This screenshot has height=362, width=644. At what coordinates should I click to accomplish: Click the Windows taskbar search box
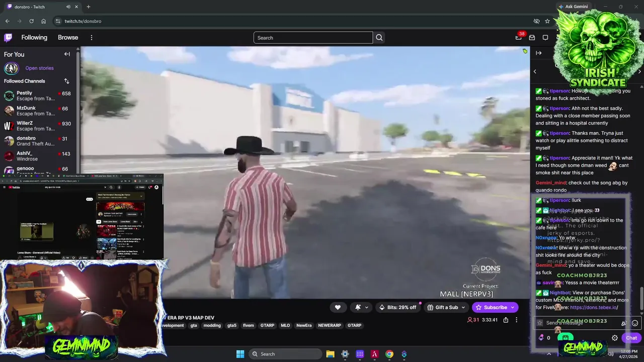pos(284,354)
